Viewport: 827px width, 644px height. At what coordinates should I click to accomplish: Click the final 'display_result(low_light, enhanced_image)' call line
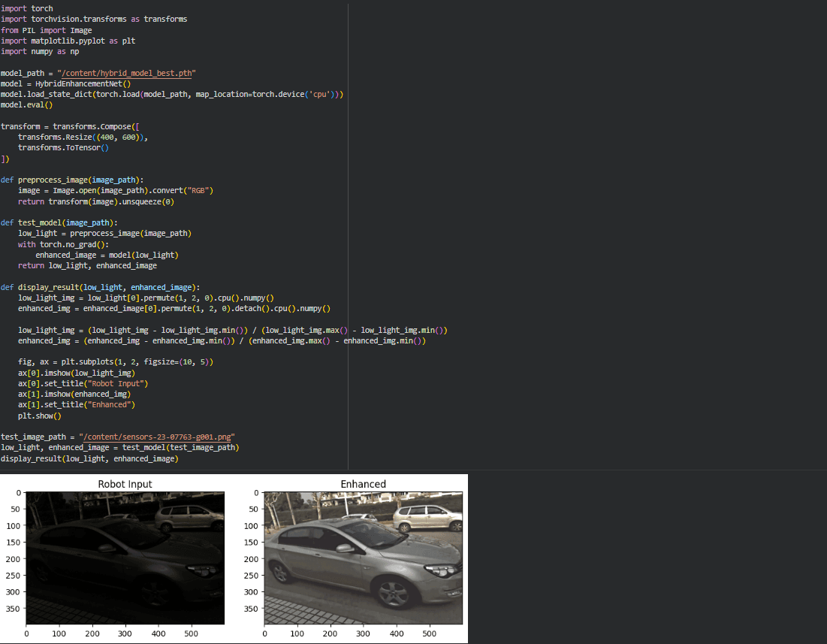click(x=89, y=458)
